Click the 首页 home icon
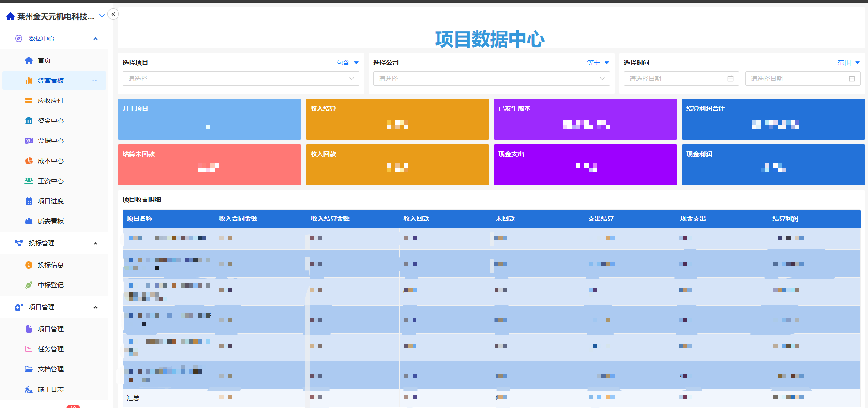This screenshot has width=868, height=408. pyautogui.click(x=29, y=60)
